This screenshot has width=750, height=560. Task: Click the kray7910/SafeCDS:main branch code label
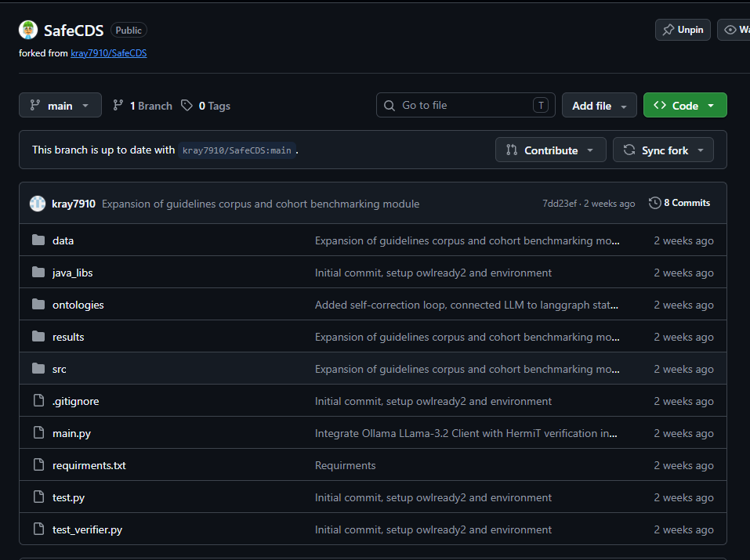[237, 150]
